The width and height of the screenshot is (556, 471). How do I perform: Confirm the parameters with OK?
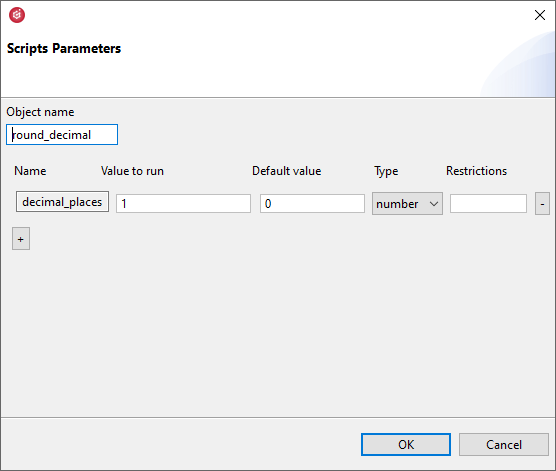tap(406, 444)
